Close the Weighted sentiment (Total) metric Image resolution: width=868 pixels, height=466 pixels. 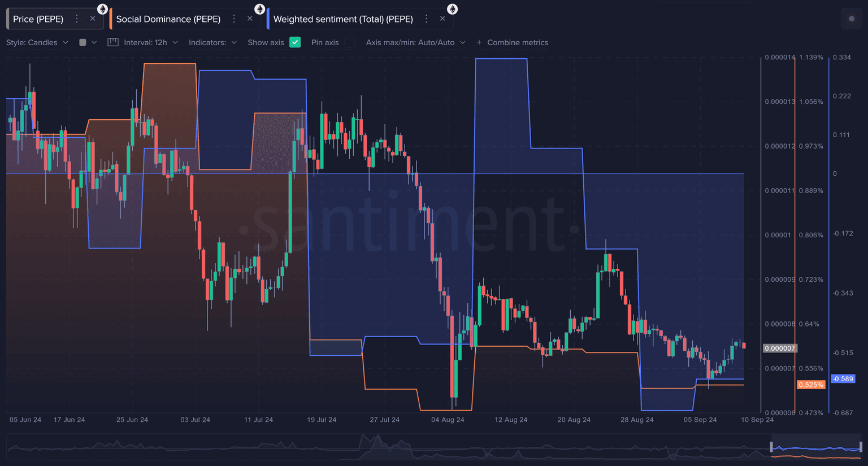pos(442,19)
